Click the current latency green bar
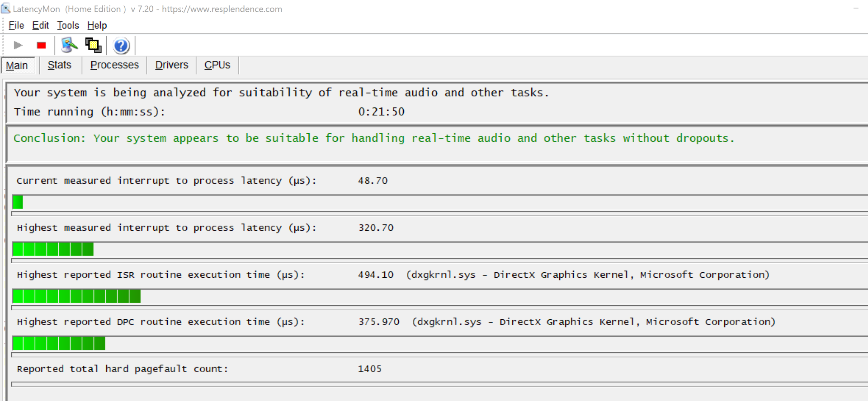 pos(18,202)
